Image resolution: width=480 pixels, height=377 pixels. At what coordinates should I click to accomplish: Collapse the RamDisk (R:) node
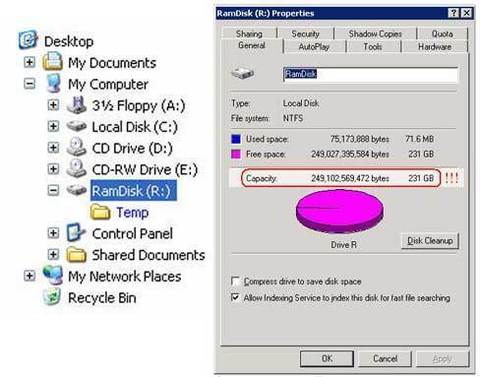click(x=53, y=190)
